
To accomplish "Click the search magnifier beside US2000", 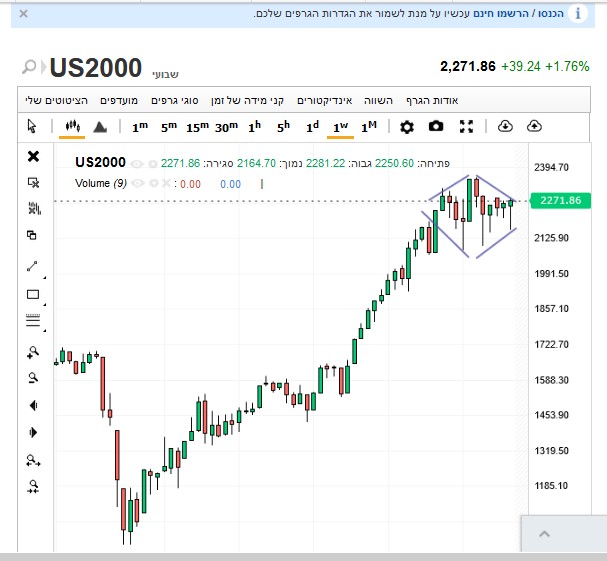I will click(30, 67).
